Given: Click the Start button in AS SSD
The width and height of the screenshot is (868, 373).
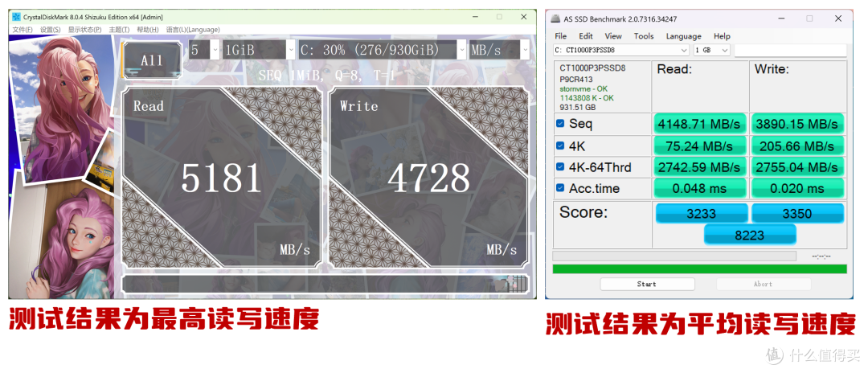Looking at the screenshot, I should click(647, 284).
